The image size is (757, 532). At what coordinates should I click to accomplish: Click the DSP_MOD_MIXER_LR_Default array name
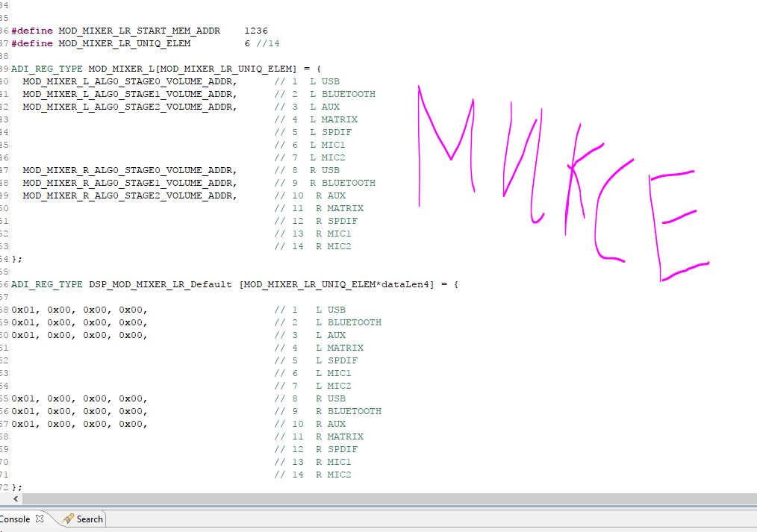pyautogui.click(x=161, y=284)
